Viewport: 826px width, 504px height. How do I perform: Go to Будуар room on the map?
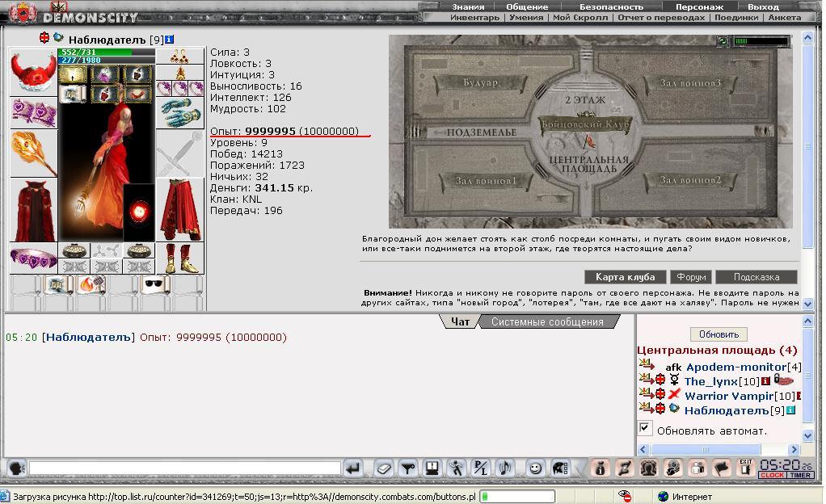[480, 83]
